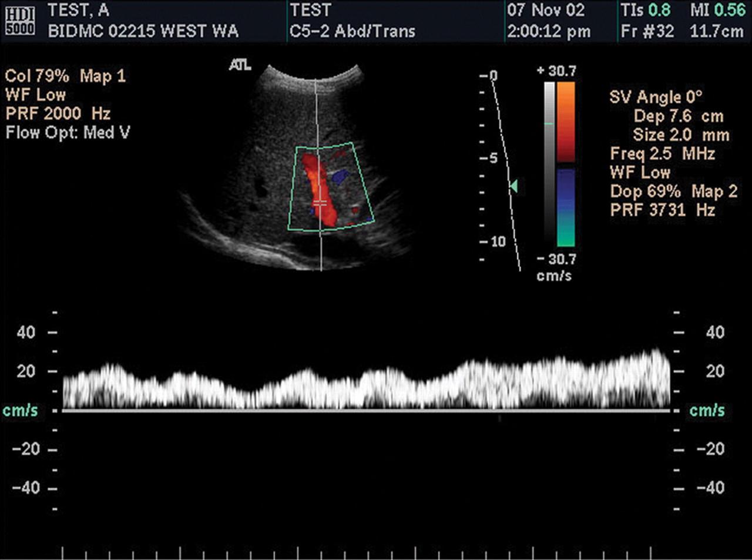Screen dimensions: 752x560
Task: Click Dep 7.6 cm value
Action: point(679,116)
